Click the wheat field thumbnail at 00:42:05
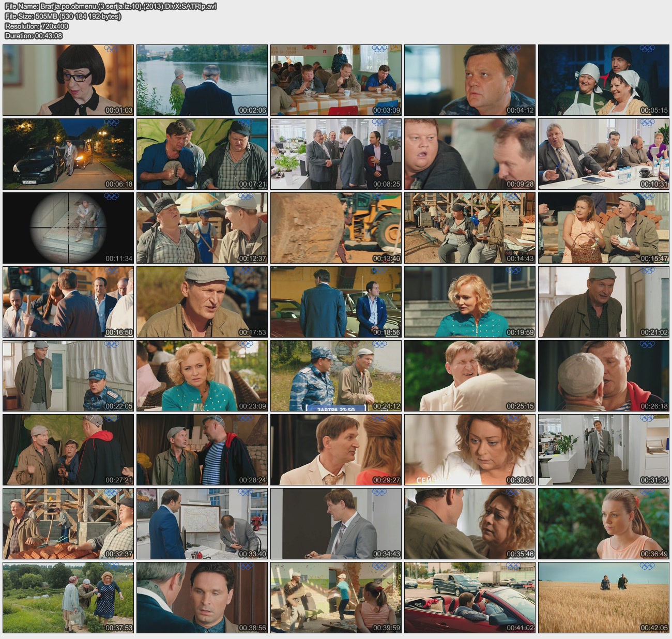Screen dimensions: 672x639 (603, 598)
